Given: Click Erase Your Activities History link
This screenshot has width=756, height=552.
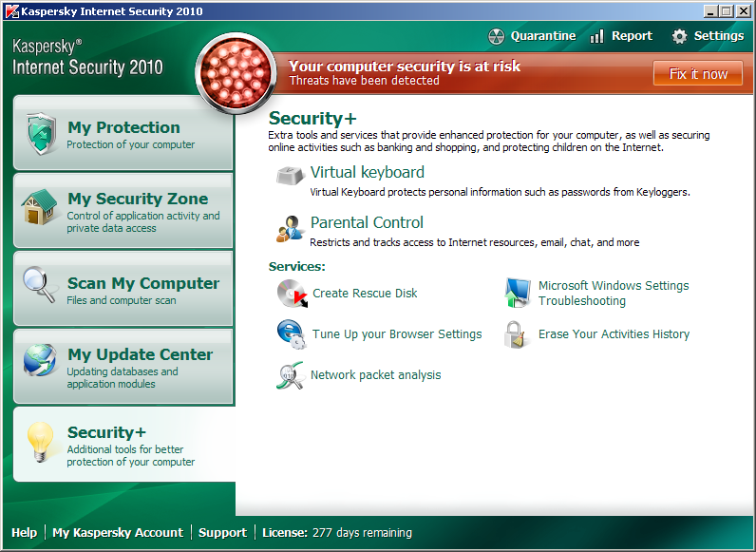Looking at the screenshot, I should 614,334.
